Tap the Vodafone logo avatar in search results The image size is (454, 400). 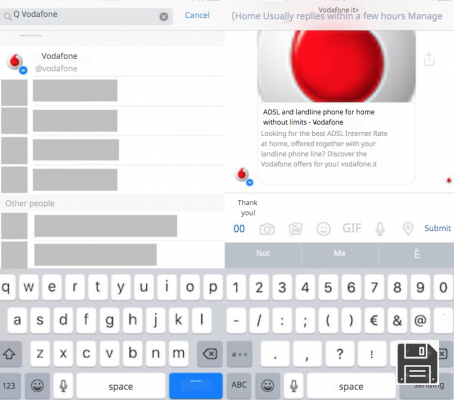pyautogui.click(x=15, y=62)
